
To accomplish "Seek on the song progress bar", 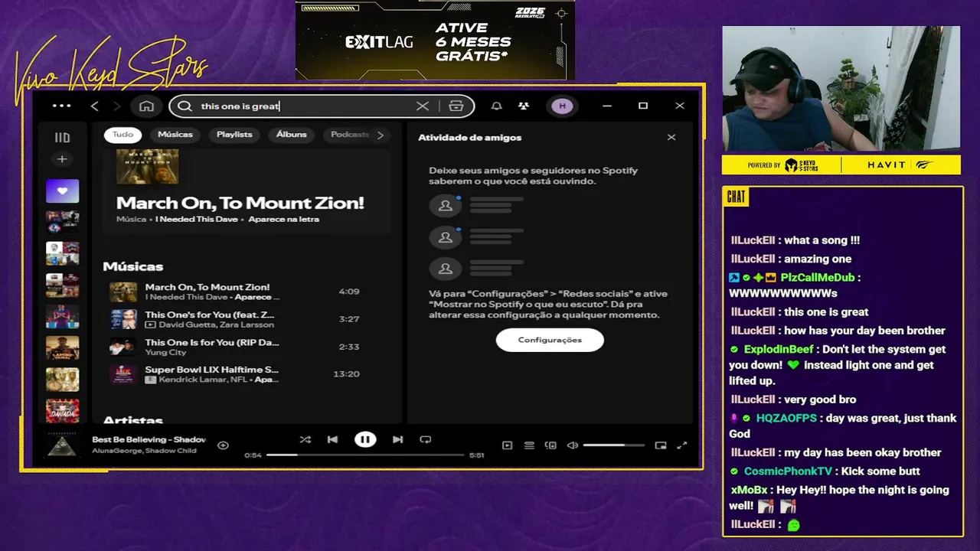I will (x=365, y=455).
